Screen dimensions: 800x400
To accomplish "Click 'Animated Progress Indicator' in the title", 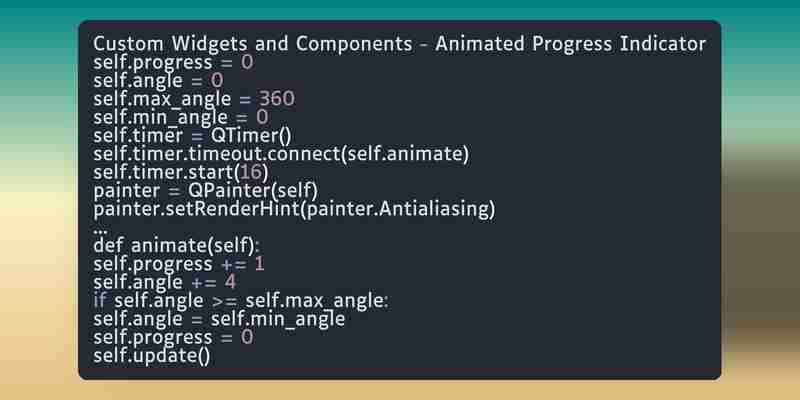I will point(570,44).
